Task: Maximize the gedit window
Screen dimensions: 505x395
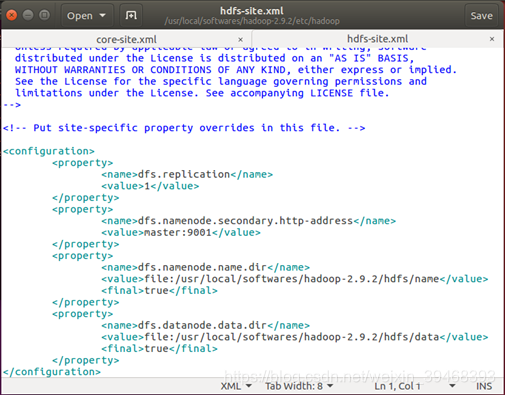Action: coord(44,15)
